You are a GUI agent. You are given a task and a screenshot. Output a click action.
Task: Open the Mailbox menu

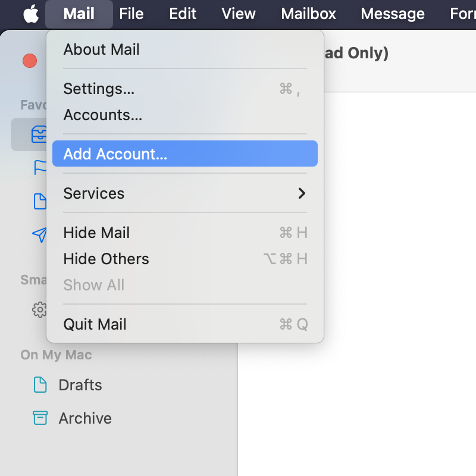coord(308,14)
